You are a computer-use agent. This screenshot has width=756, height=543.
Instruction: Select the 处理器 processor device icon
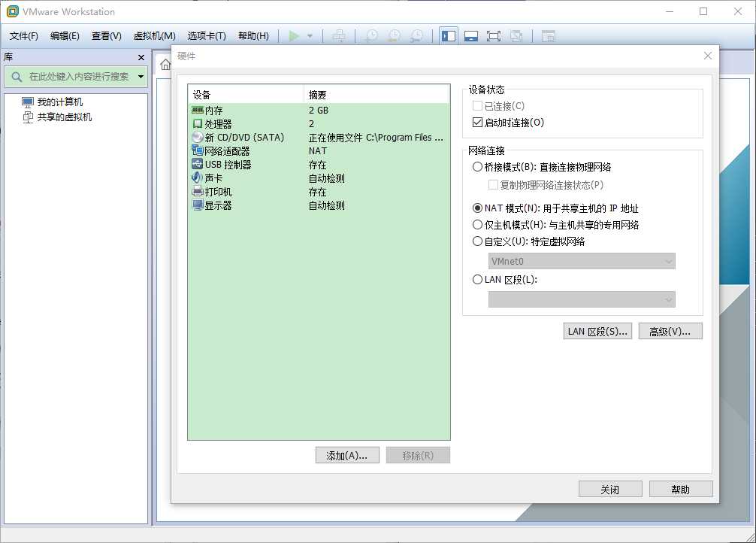tap(197, 123)
